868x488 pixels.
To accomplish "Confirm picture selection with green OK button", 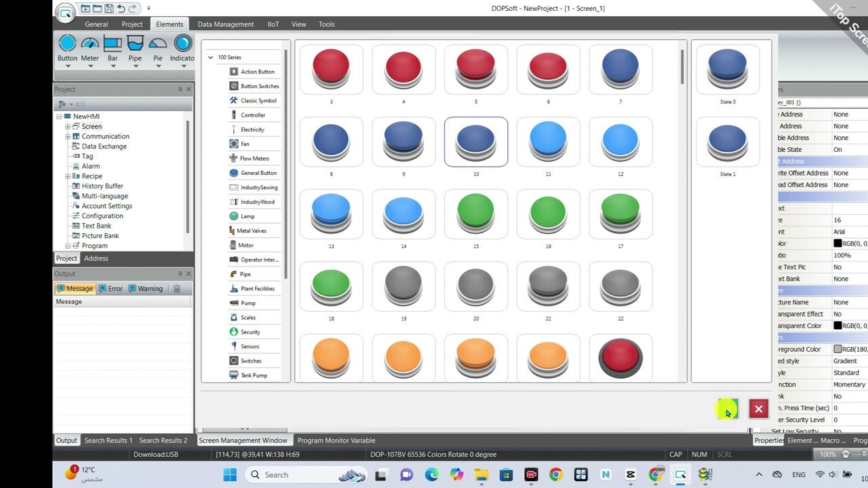I will [x=727, y=409].
